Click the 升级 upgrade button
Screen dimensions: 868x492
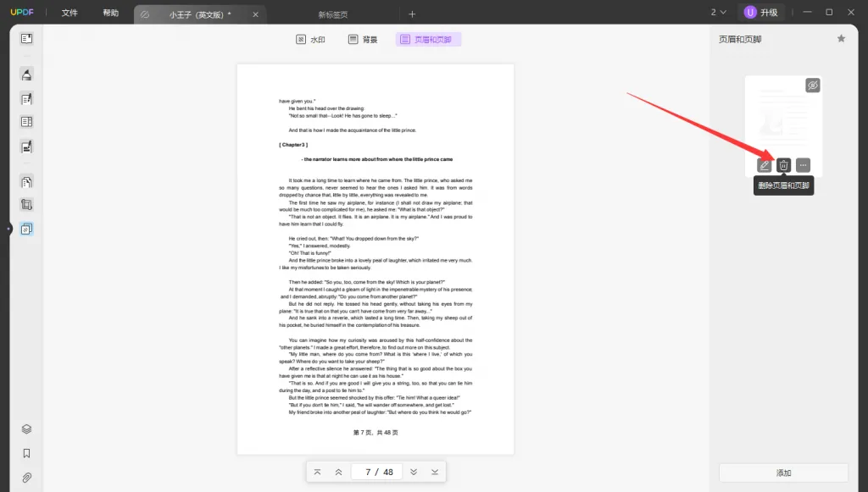(762, 12)
